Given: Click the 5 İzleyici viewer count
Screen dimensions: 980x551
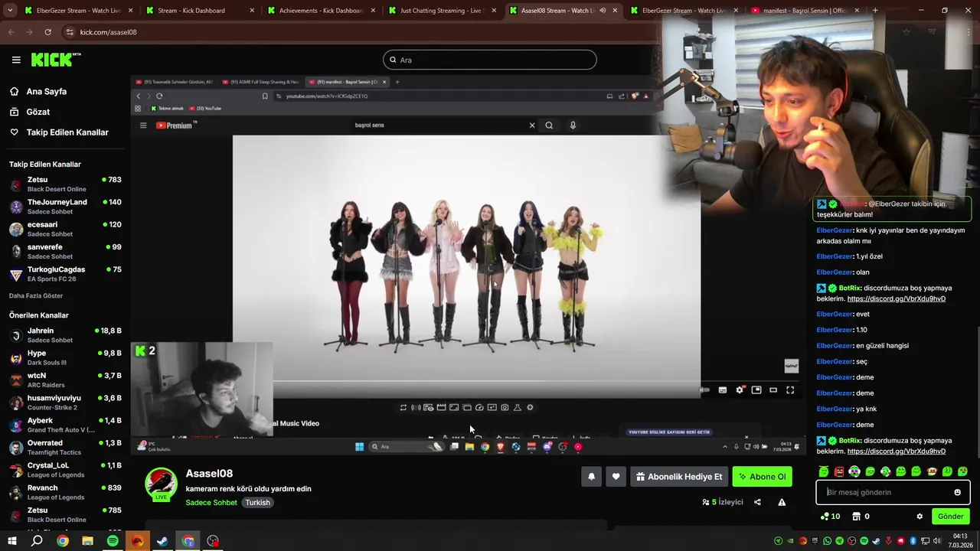Looking at the screenshot, I should (723, 502).
